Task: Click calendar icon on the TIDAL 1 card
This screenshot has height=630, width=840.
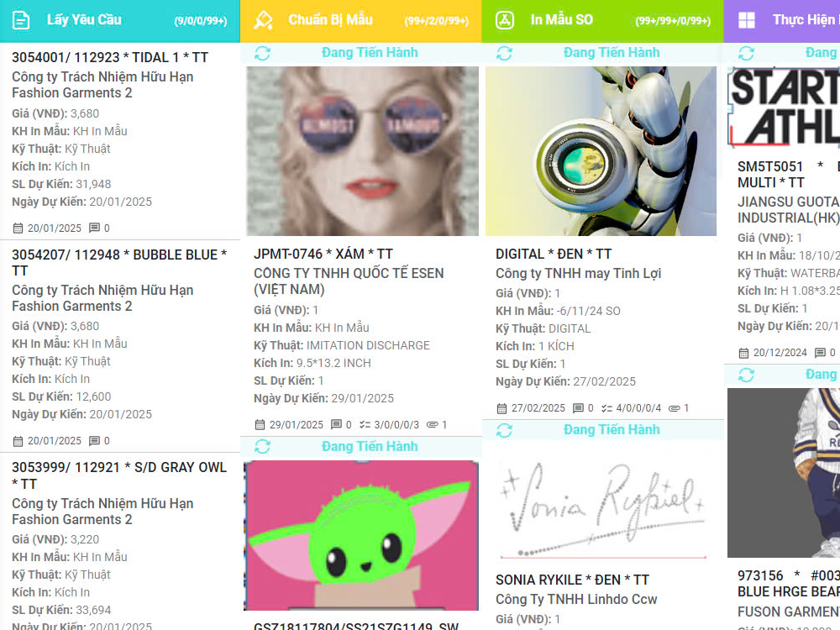Action: click(18, 228)
